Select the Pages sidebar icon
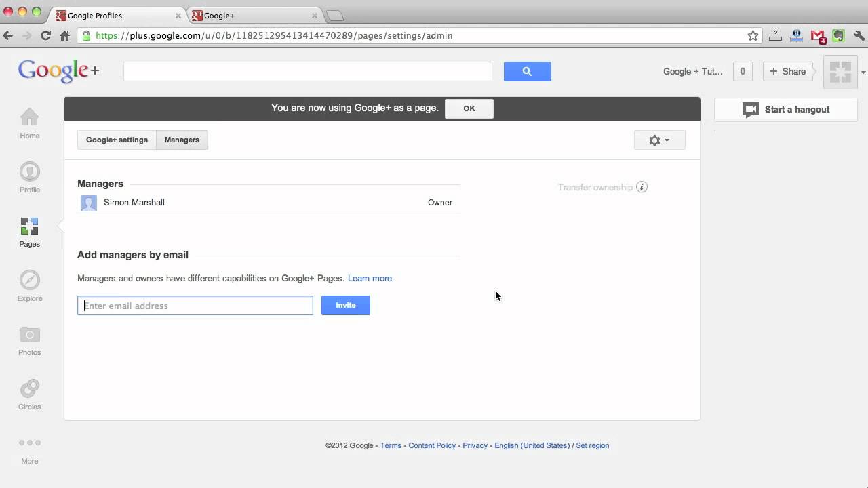868x488 pixels. coord(30,232)
